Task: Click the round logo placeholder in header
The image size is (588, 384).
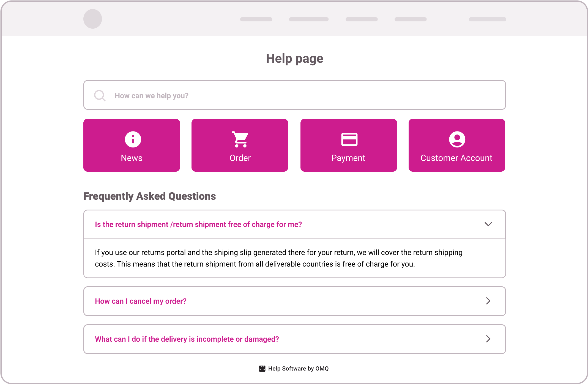Action: tap(93, 19)
